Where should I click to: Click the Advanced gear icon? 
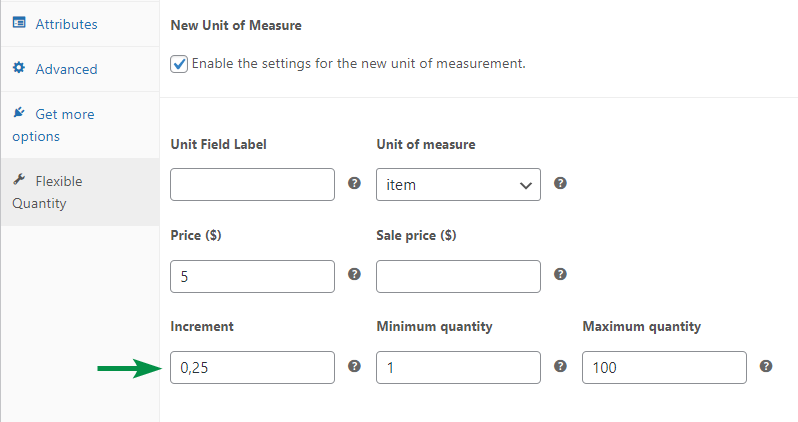19,68
